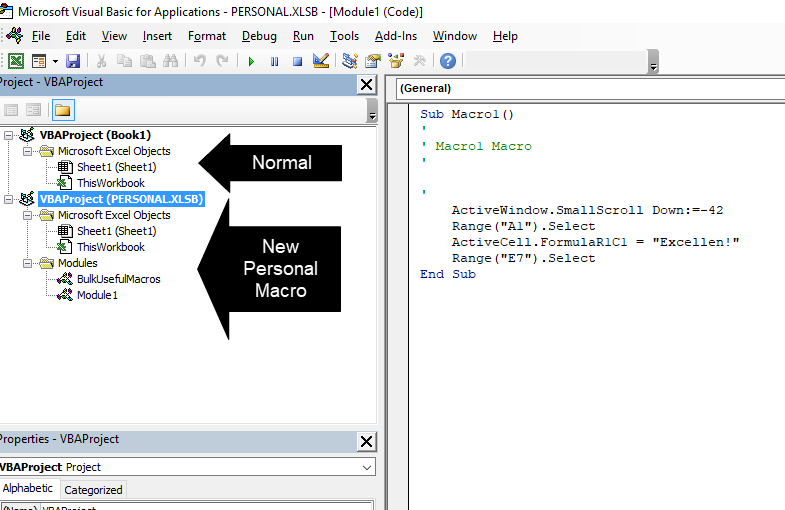Image resolution: width=785 pixels, height=510 pixels.
Task: Click the View Code icon in Project pane
Action: point(11,110)
